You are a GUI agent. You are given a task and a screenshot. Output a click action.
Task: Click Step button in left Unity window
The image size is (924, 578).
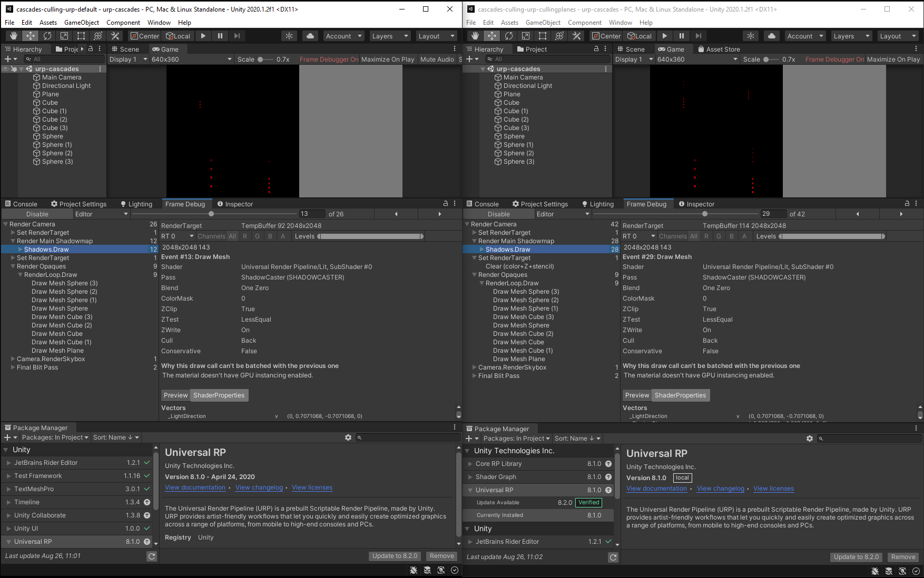(x=237, y=36)
